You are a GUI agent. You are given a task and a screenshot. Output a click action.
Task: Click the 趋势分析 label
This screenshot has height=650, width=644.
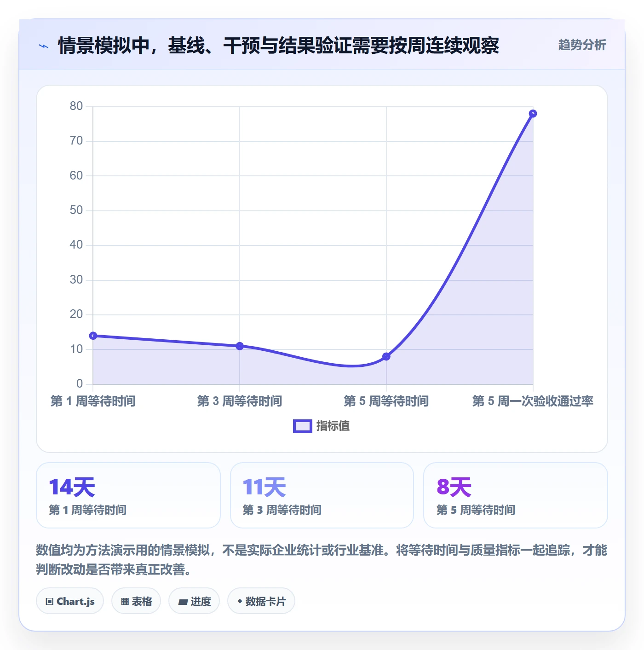[582, 45]
